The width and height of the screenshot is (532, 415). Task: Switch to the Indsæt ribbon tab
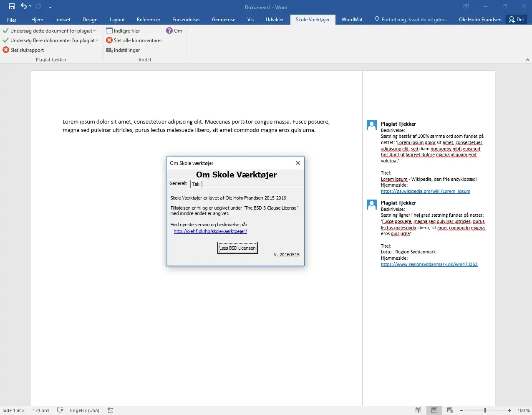63,20
